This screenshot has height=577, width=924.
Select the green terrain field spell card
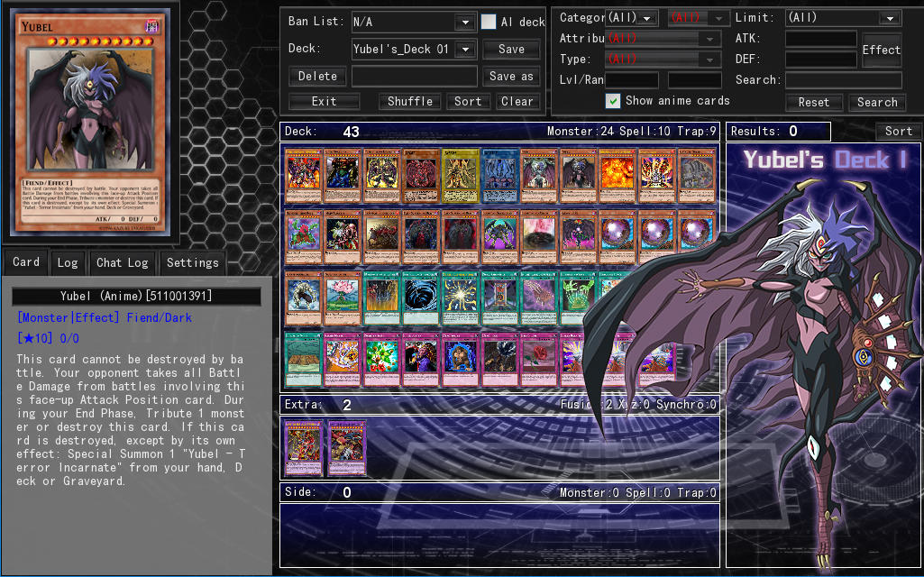303,360
